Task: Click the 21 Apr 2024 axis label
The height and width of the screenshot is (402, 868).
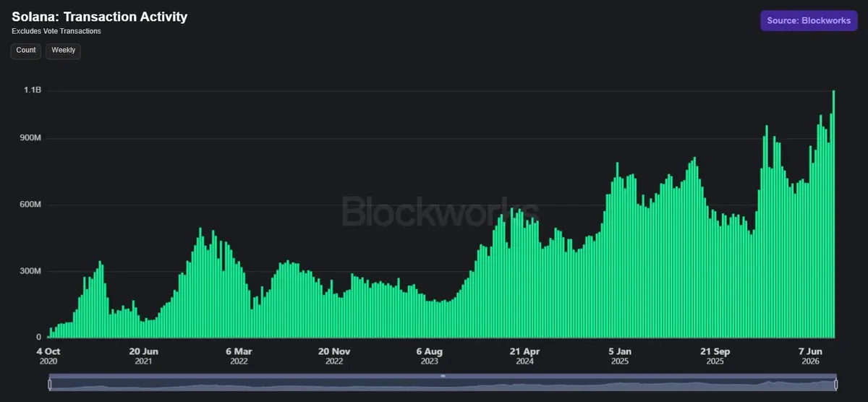Action: pyautogui.click(x=524, y=356)
